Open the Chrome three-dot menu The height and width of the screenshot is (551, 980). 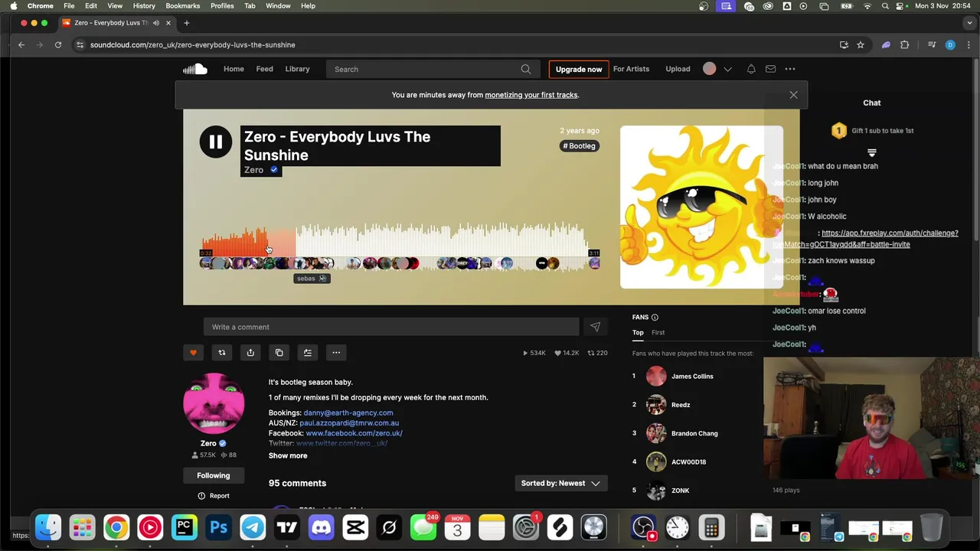(969, 45)
